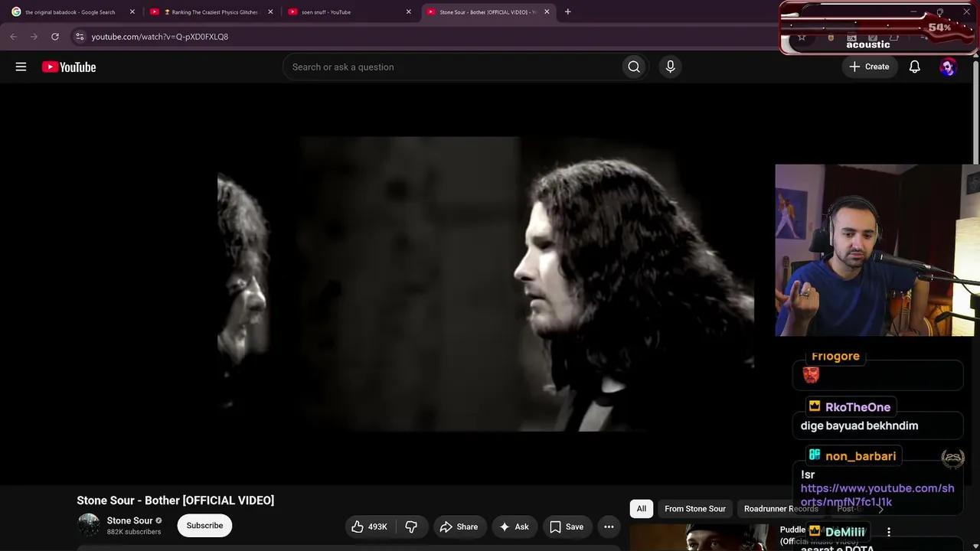Close the Ranking Craziest Physics Glitches tab
980x551 pixels.
coord(270,11)
